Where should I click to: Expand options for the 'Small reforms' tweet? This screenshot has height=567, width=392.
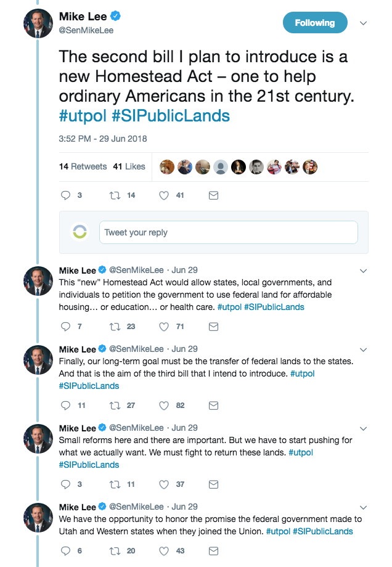coord(364,428)
